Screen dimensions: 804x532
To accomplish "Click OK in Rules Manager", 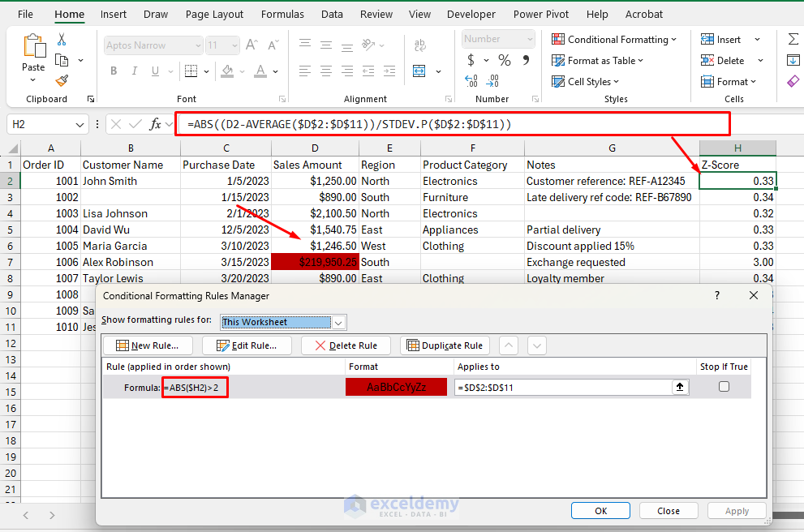I will [600, 511].
